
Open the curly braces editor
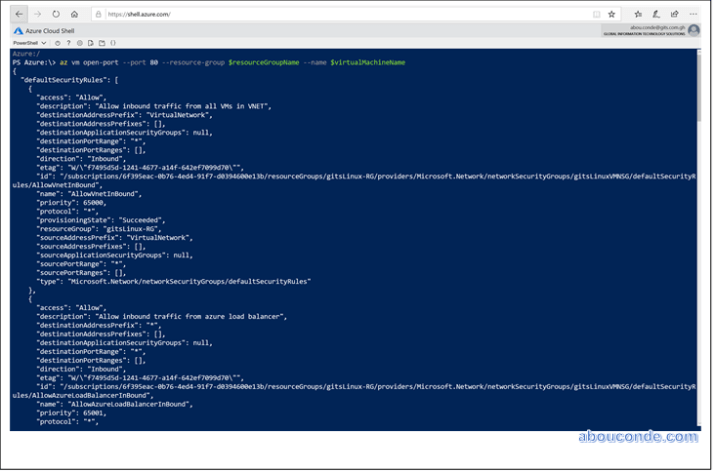pos(113,43)
